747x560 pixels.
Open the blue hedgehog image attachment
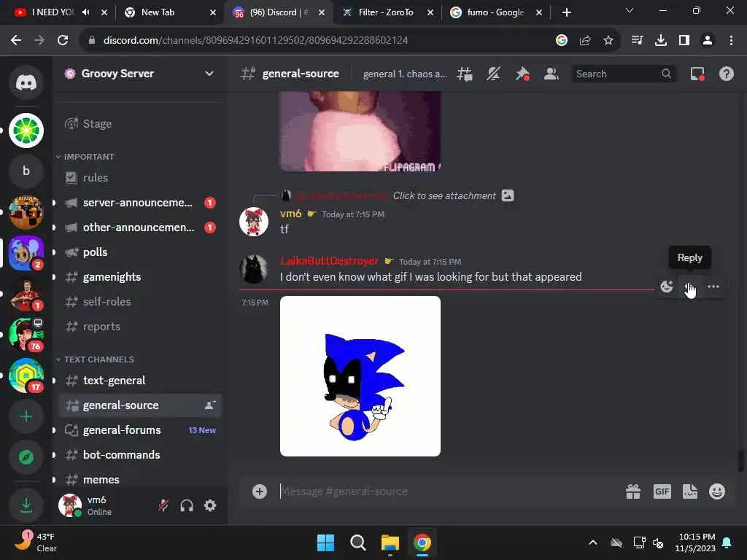(x=360, y=376)
